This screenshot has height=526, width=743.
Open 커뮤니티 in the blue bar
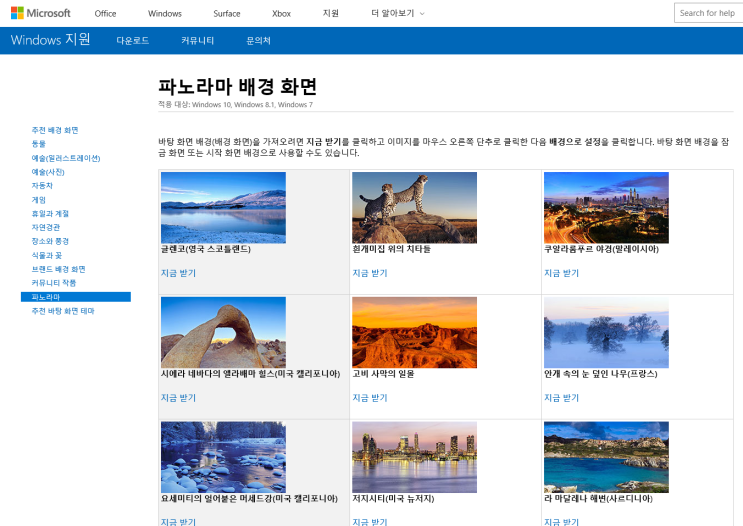(198, 41)
